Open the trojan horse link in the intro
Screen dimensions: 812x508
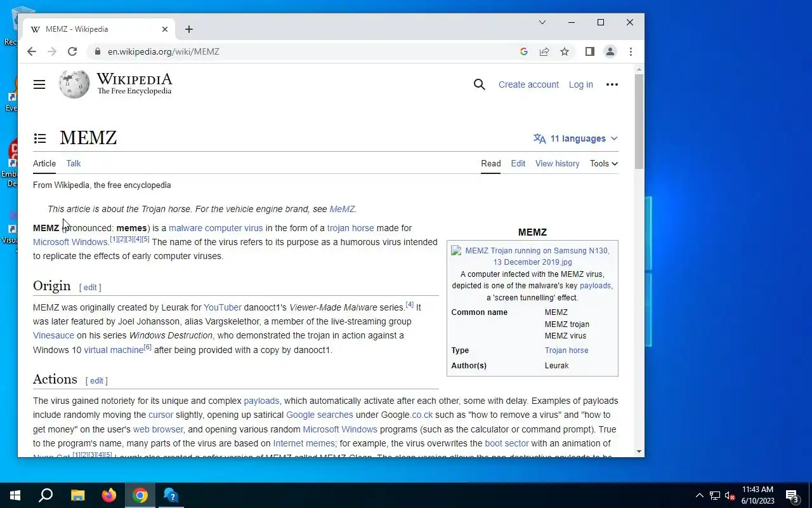[x=350, y=228]
